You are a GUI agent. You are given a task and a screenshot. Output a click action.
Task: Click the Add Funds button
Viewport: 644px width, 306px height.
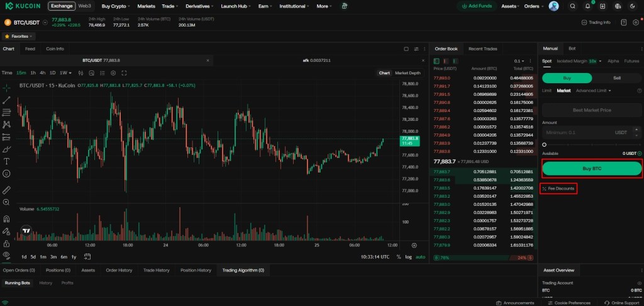(477, 6)
